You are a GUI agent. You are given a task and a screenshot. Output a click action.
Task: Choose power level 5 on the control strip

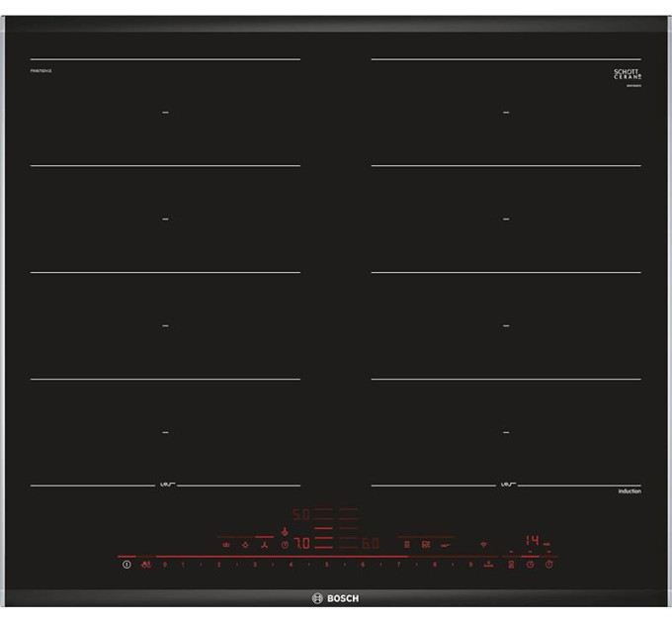(326, 565)
